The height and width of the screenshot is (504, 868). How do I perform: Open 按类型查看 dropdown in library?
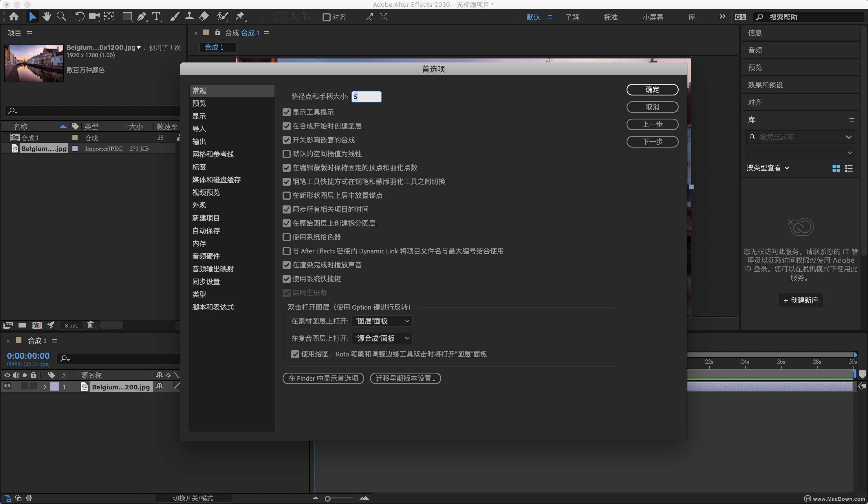tap(768, 168)
